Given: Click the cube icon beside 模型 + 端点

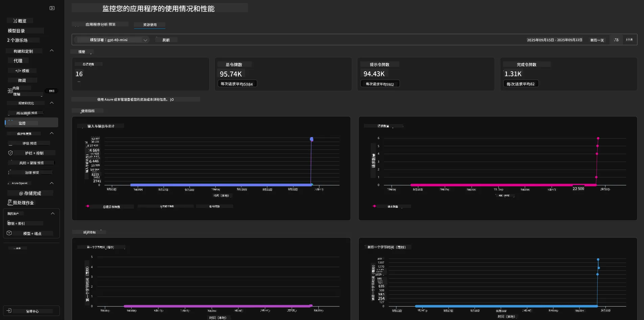Looking at the screenshot, I should pyautogui.click(x=9, y=233).
